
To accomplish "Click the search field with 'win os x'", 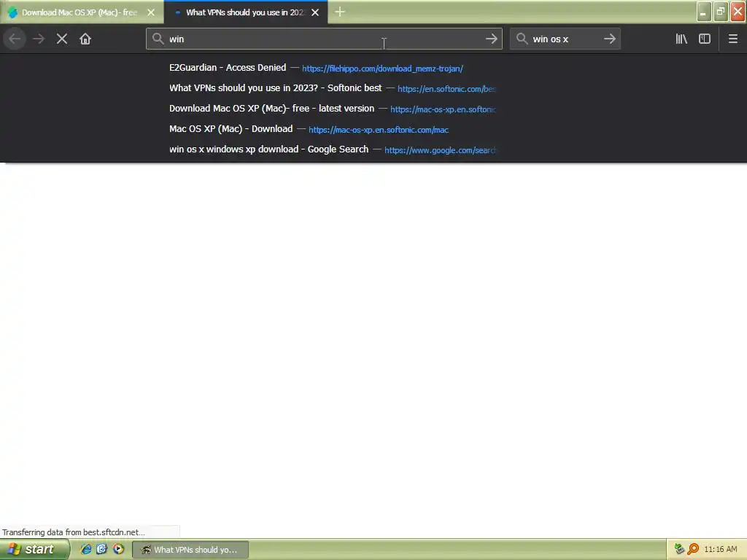I will 565,39.
